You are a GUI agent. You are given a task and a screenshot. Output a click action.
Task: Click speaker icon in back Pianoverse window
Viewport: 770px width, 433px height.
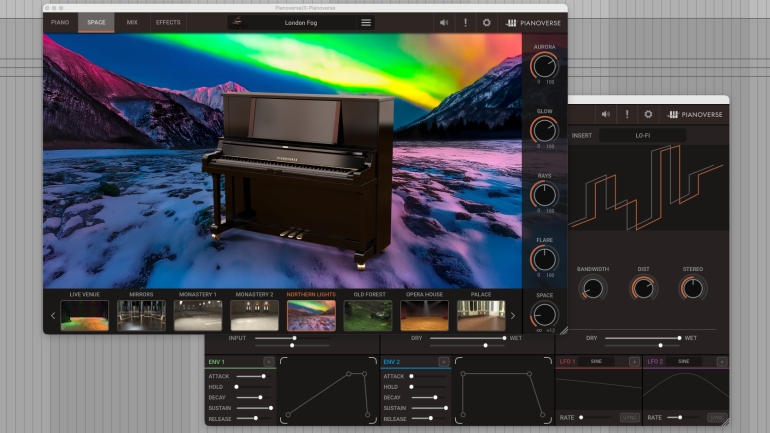(x=605, y=114)
